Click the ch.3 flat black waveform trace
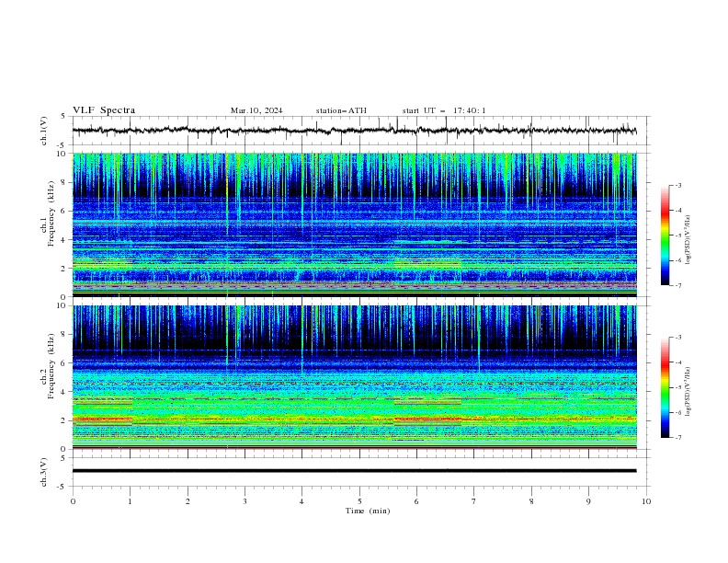This screenshot has height=563, width=728. click(x=354, y=471)
